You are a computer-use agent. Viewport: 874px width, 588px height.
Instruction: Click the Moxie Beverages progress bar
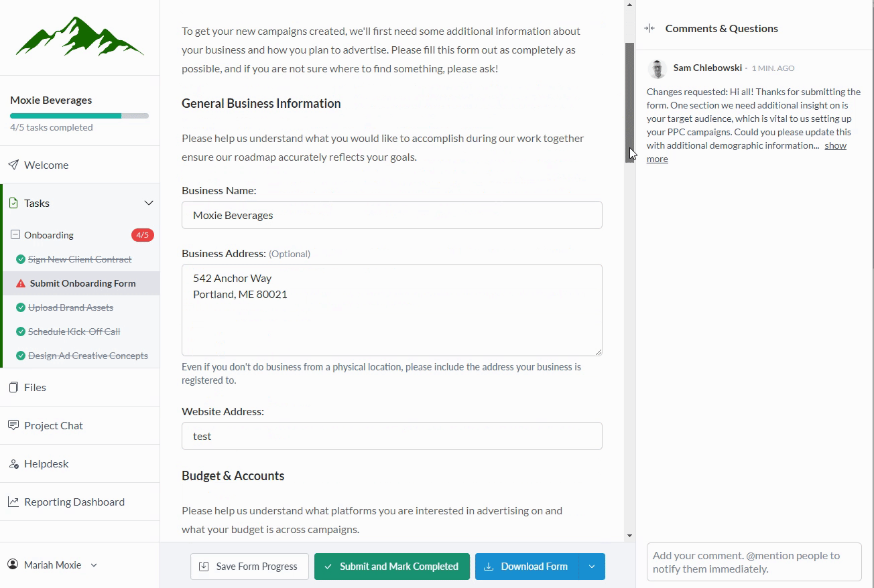click(79, 116)
